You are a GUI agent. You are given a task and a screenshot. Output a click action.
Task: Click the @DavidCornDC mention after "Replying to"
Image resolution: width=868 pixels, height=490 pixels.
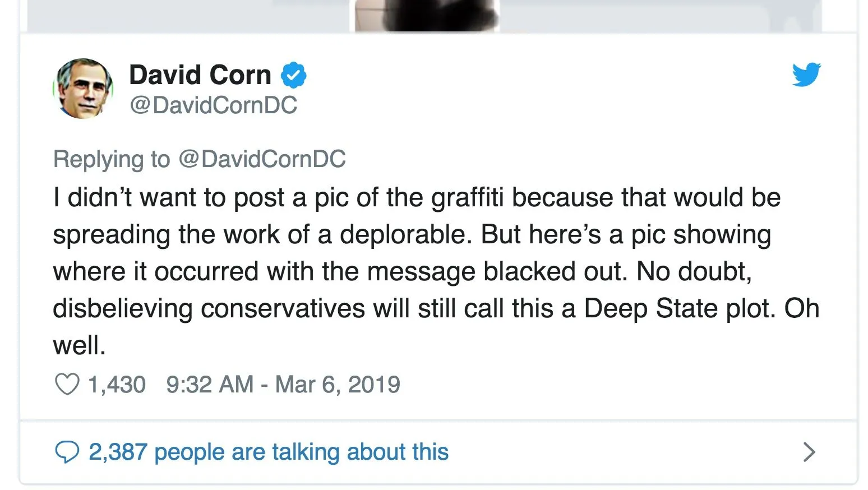tap(262, 159)
